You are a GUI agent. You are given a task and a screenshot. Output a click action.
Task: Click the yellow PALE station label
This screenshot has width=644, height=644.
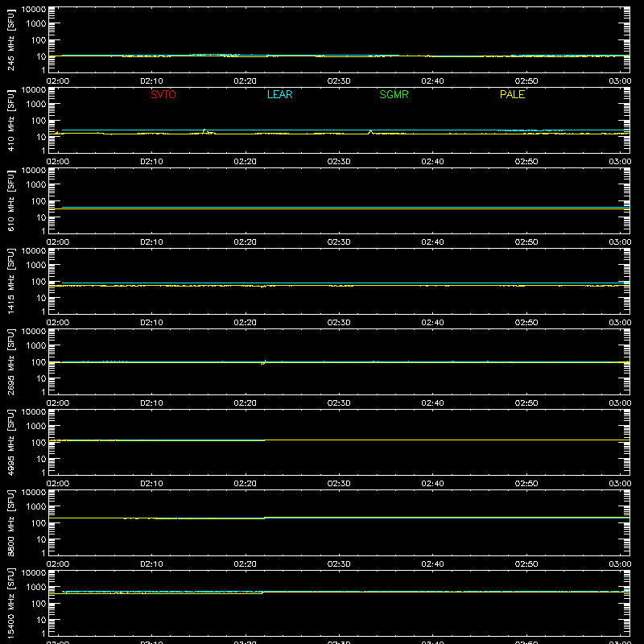point(512,94)
